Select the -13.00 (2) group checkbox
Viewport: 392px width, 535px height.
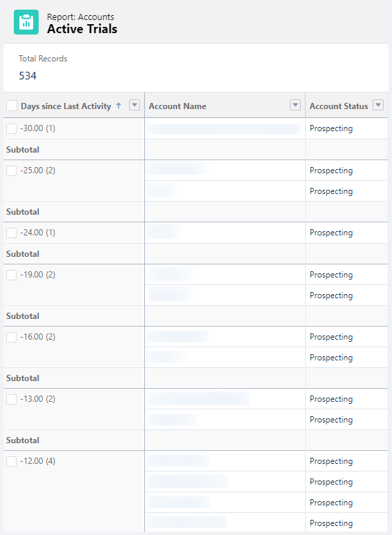(12, 399)
